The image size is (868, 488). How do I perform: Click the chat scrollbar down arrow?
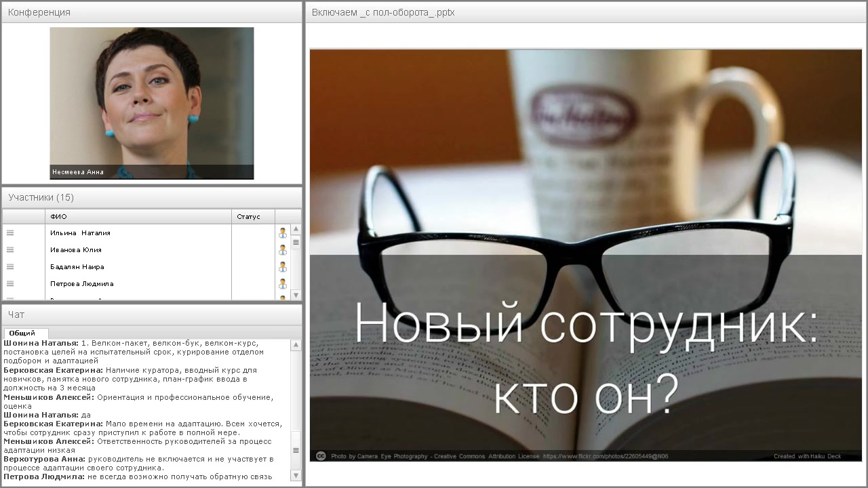pyautogui.click(x=296, y=478)
